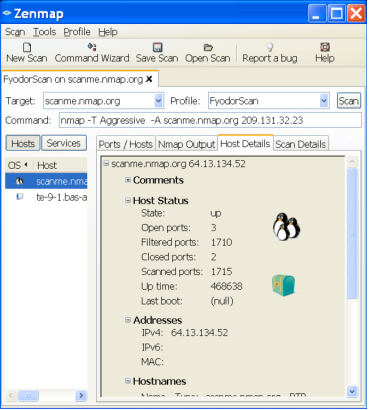
Task: Click the treasure chest vulnerability icon
Action: 283,285
